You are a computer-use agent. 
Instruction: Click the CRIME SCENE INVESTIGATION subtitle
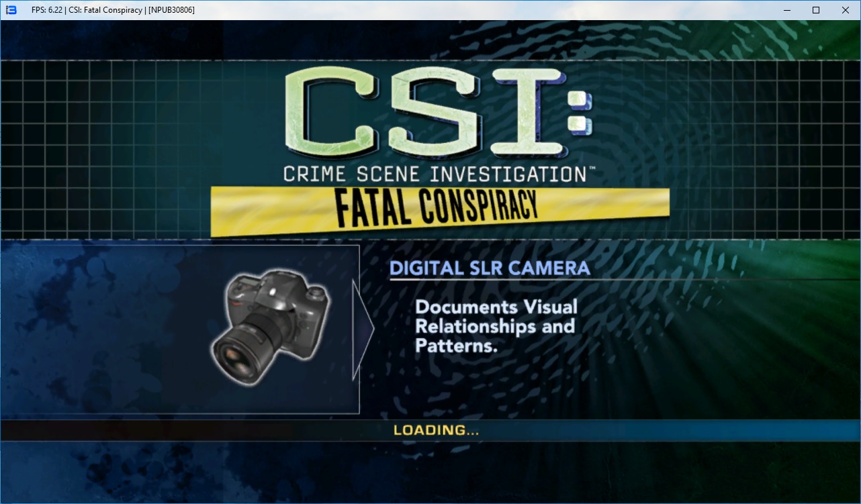tap(435, 174)
